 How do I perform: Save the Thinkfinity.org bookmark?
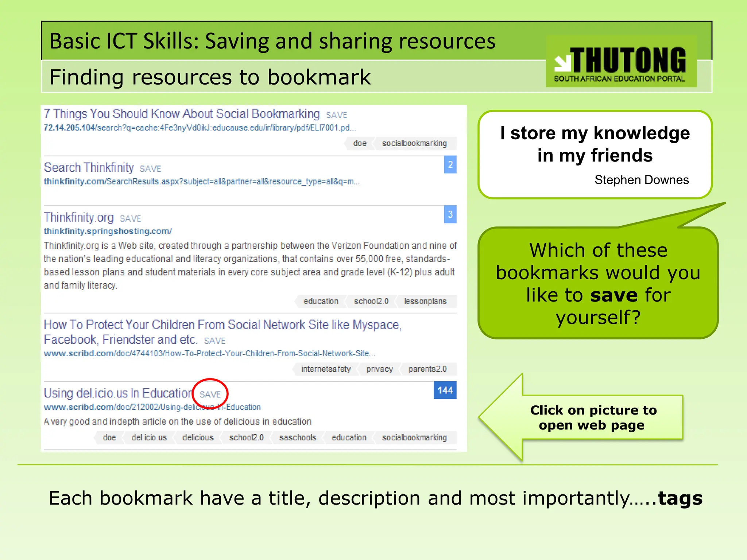(x=130, y=218)
